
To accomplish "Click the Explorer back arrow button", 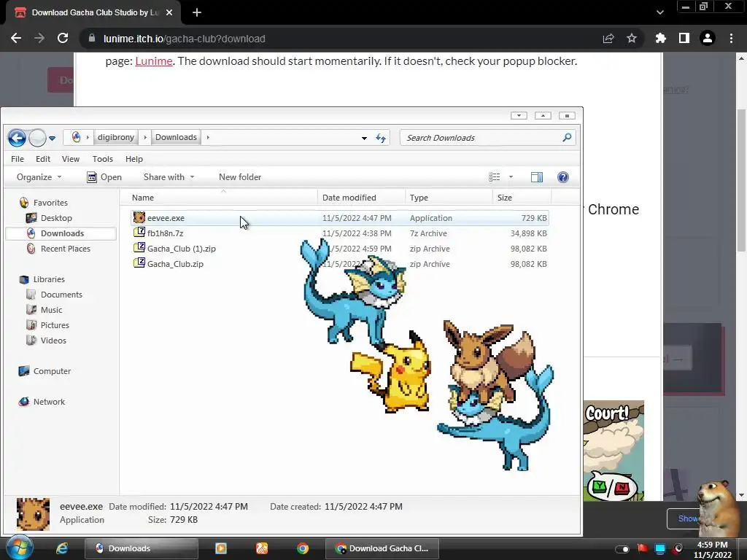I will coord(18,138).
